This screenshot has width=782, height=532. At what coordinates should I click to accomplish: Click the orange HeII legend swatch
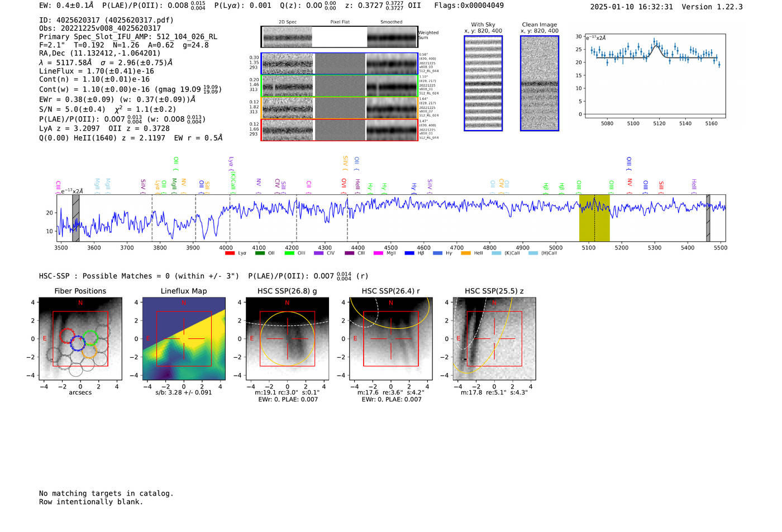click(466, 253)
